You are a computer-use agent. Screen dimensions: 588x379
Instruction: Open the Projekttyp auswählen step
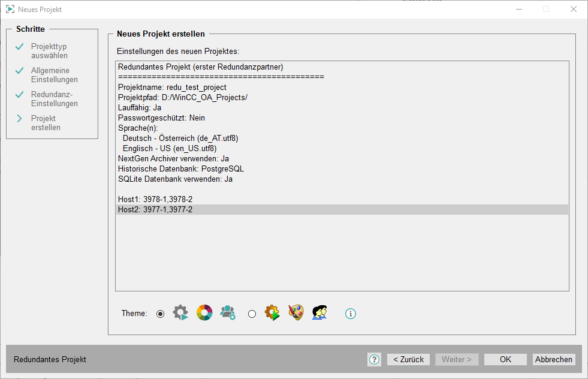pos(49,51)
